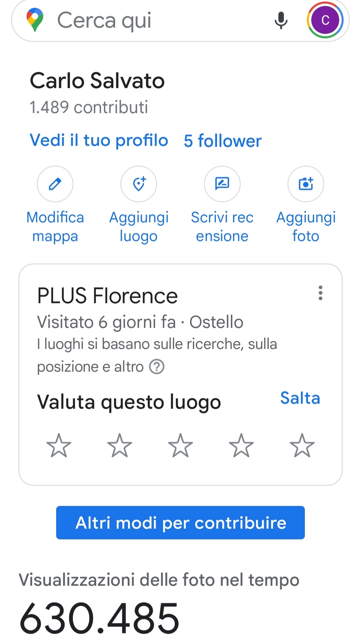
Task: Open the PLUS Florence place title
Action: pos(107,296)
